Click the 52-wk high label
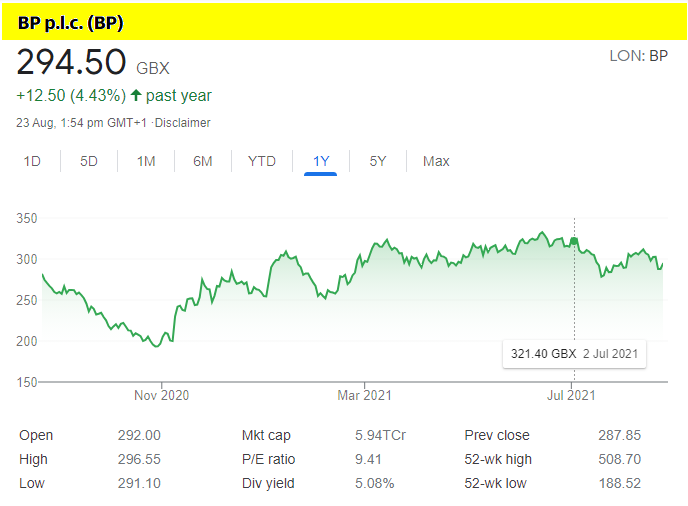The width and height of the screenshot is (688, 506). pyautogui.click(x=498, y=459)
